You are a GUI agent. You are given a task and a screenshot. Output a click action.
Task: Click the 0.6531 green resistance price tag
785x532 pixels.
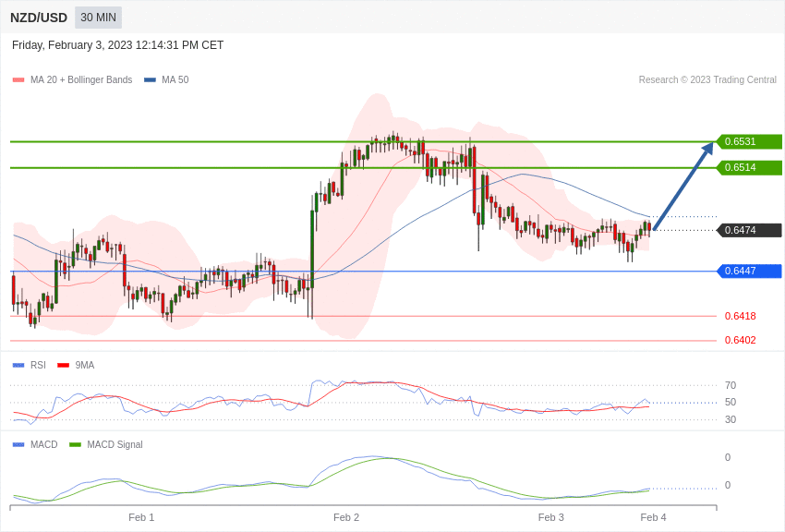[750, 141]
